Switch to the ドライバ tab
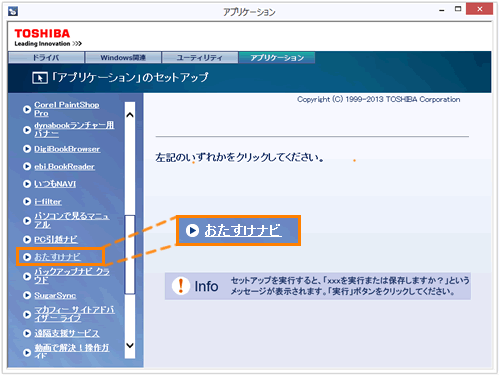 (x=46, y=58)
